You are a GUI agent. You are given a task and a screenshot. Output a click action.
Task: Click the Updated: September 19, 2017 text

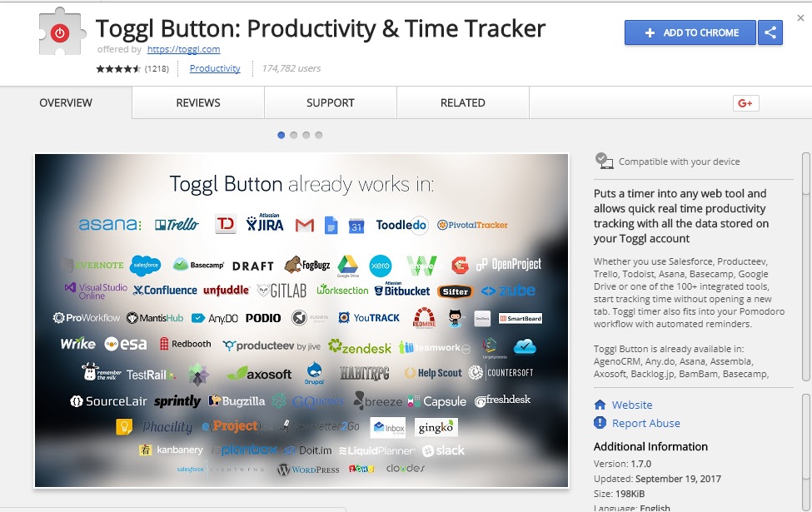(657, 479)
